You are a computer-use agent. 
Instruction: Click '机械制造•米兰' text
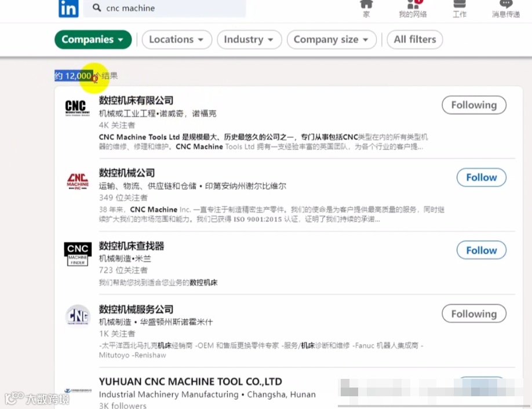click(x=125, y=259)
